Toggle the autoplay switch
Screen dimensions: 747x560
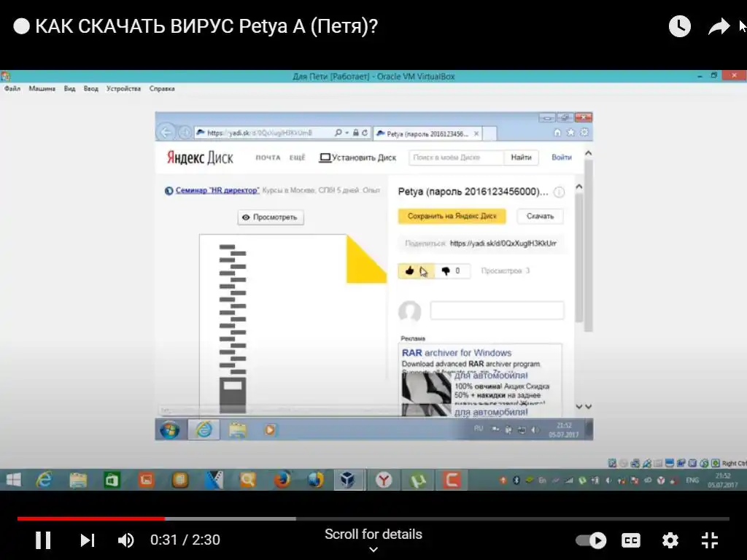click(x=591, y=540)
